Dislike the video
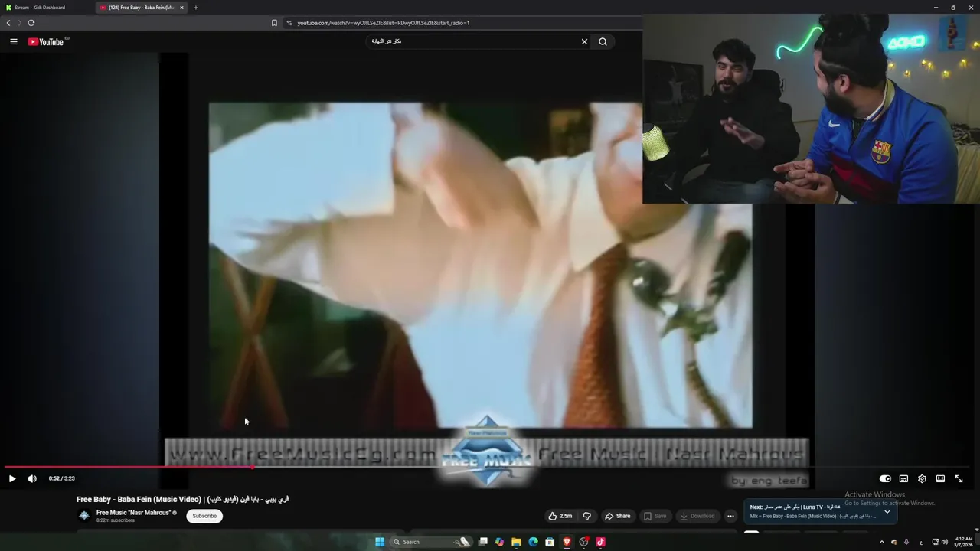 pyautogui.click(x=587, y=516)
